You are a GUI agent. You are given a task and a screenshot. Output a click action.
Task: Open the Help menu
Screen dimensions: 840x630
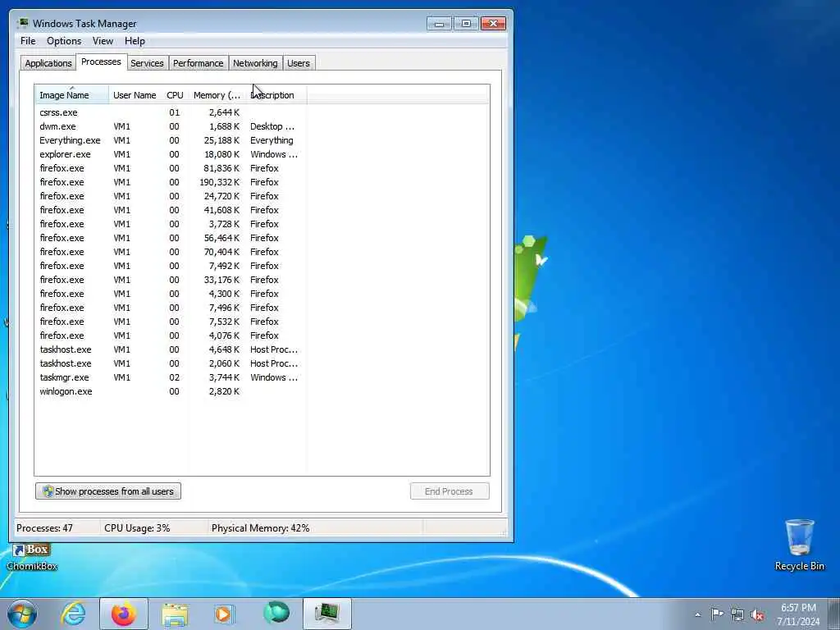coord(135,41)
